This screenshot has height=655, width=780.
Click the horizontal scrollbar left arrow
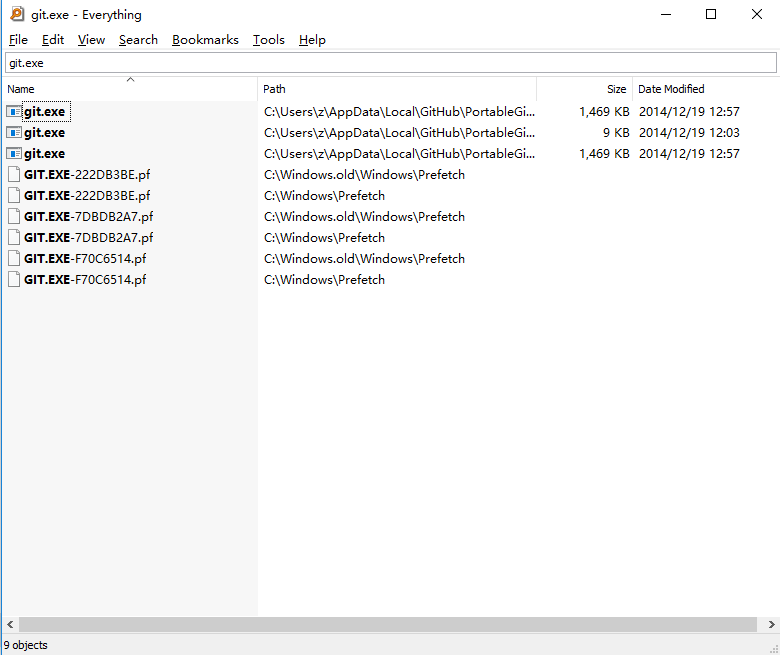[10, 624]
